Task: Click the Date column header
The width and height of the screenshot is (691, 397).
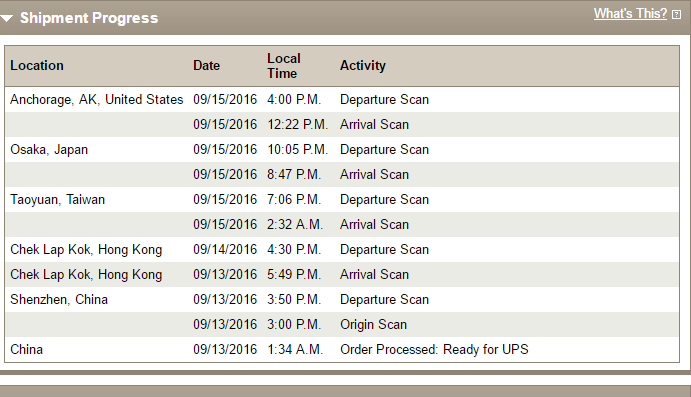Action: (206, 66)
